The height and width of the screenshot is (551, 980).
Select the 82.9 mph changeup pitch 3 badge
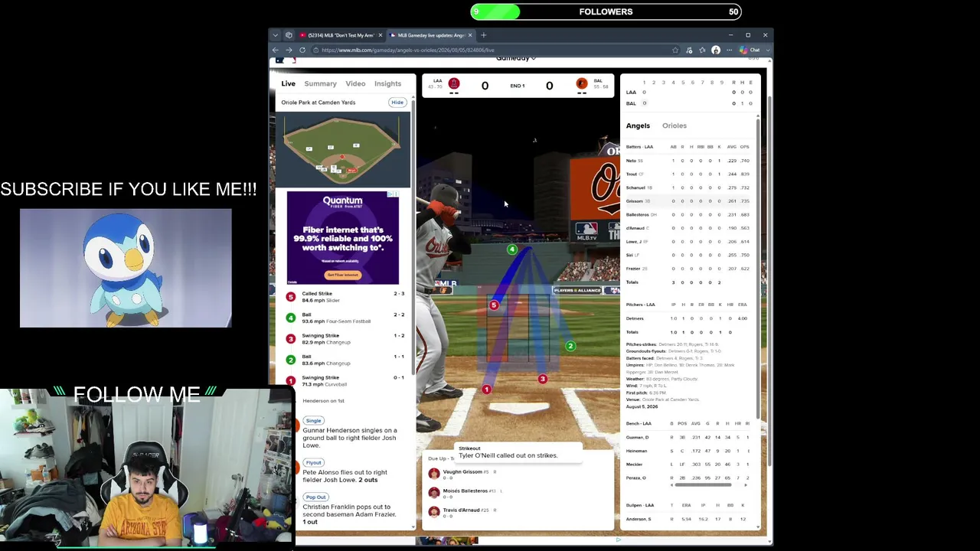tap(291, 339)
